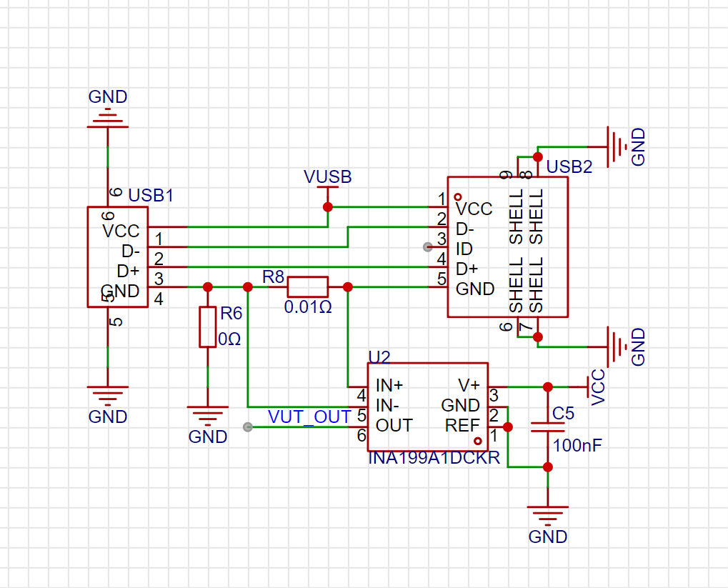
Task: Click gray open endpoint of VUT_OUT wire
Action: pyautogui.click(x=248, y=427)
